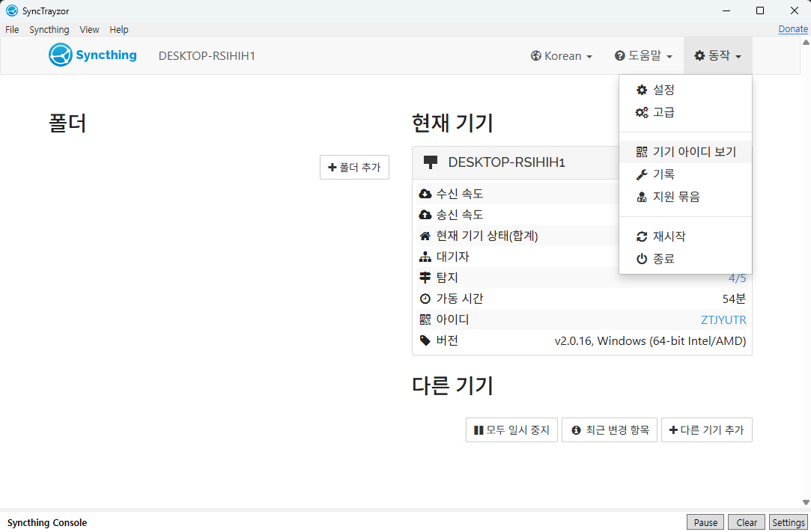
Task: Click the 모두 일시 중지 button
Action: (x=511, y=430)
